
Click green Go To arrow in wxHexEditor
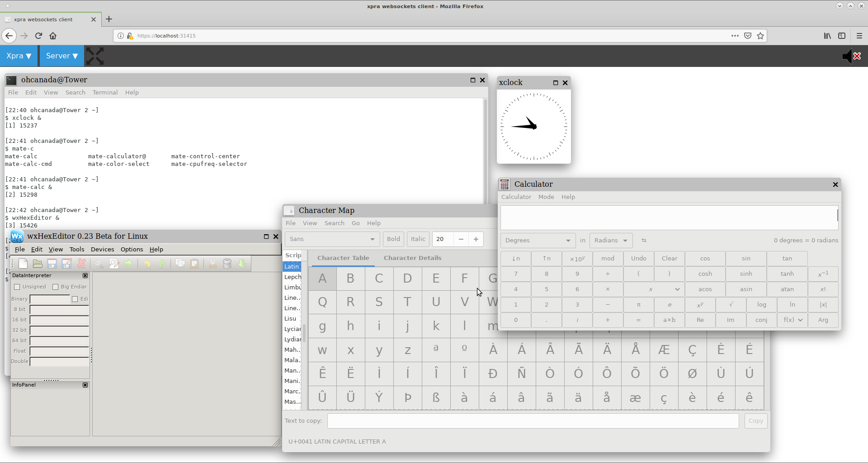tap(128, 264)
